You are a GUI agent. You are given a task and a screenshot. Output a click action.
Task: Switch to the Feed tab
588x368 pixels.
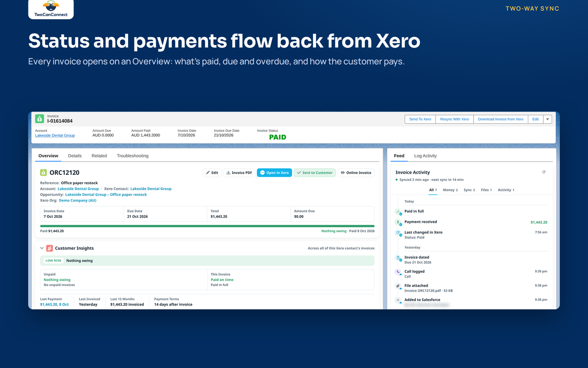pos(399,156)
